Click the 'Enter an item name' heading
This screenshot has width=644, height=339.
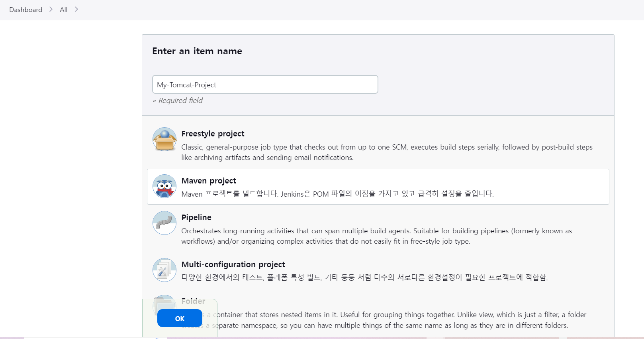(197, 51)
